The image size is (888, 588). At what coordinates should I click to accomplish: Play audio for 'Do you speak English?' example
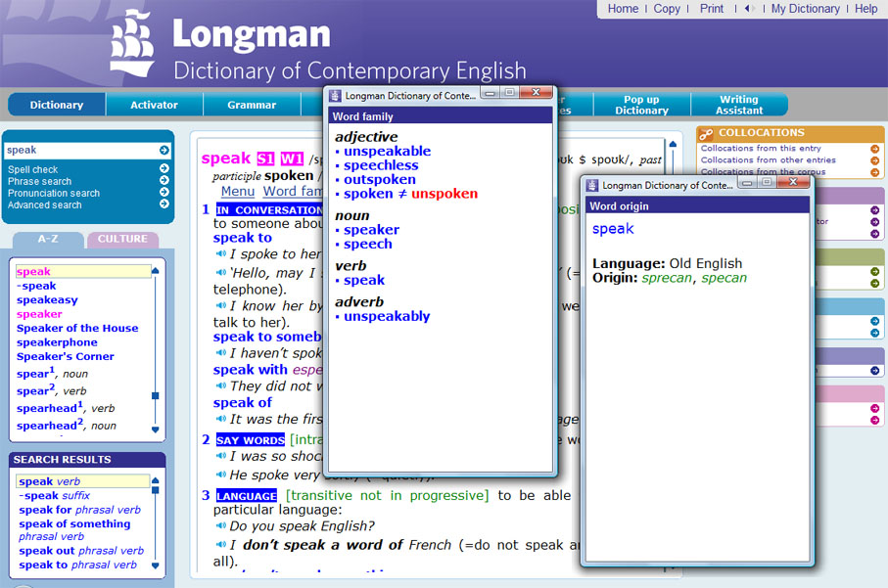(x=220, y=527)
